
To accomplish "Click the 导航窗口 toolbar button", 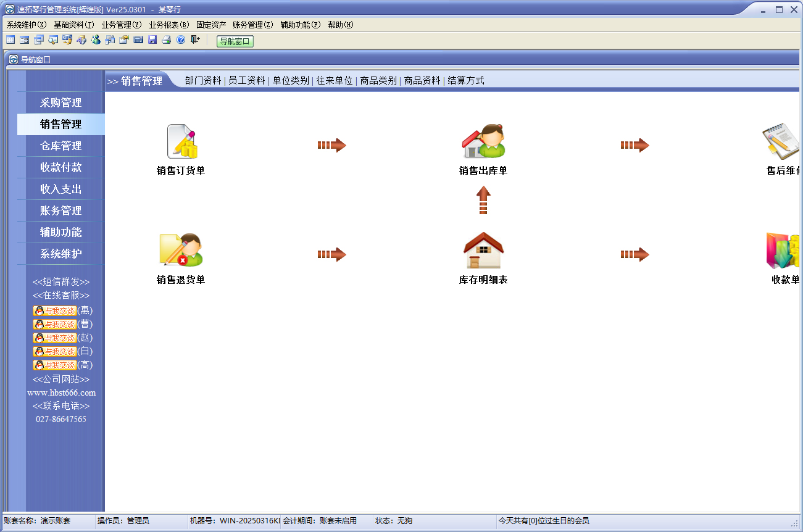I will click(x=235, y=41).
